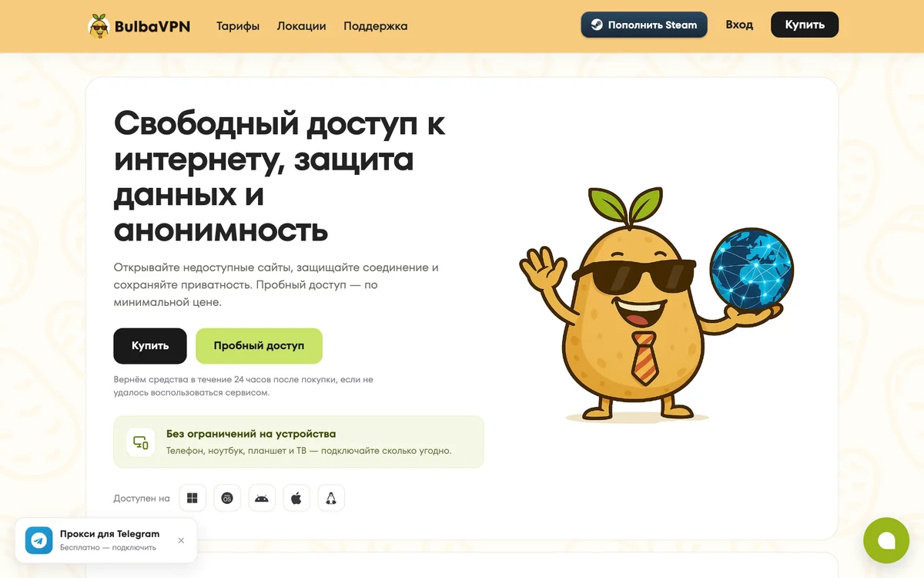
Task: Open the Локации menu item
Action: (302, 26)
